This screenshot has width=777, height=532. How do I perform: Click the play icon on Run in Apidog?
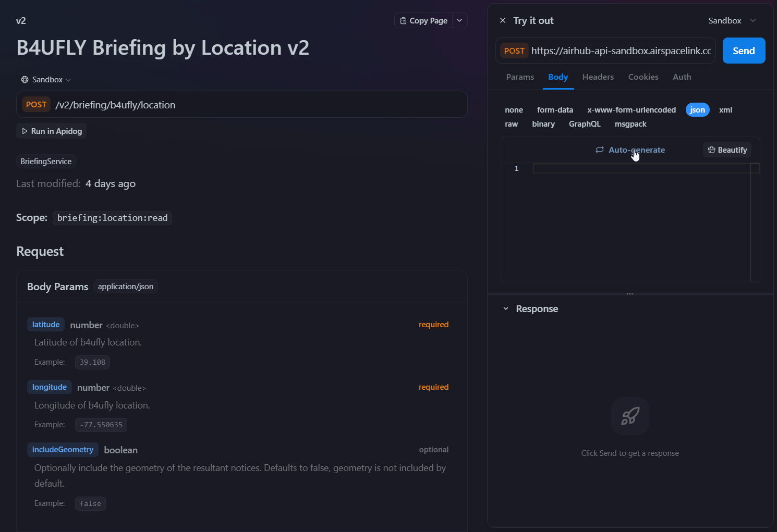coord(25,131)
